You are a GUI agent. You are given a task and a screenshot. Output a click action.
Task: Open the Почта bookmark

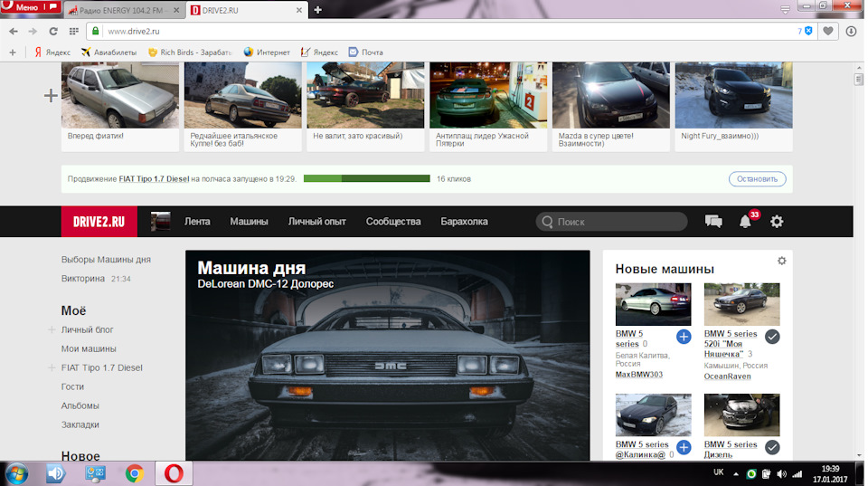click(x=366, y=52)
